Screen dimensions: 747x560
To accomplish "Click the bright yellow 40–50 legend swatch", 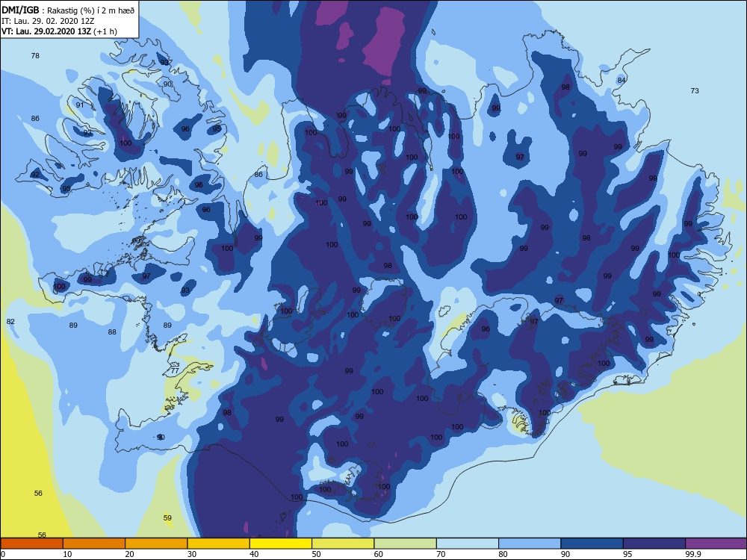I will click(x=281, y=544).
